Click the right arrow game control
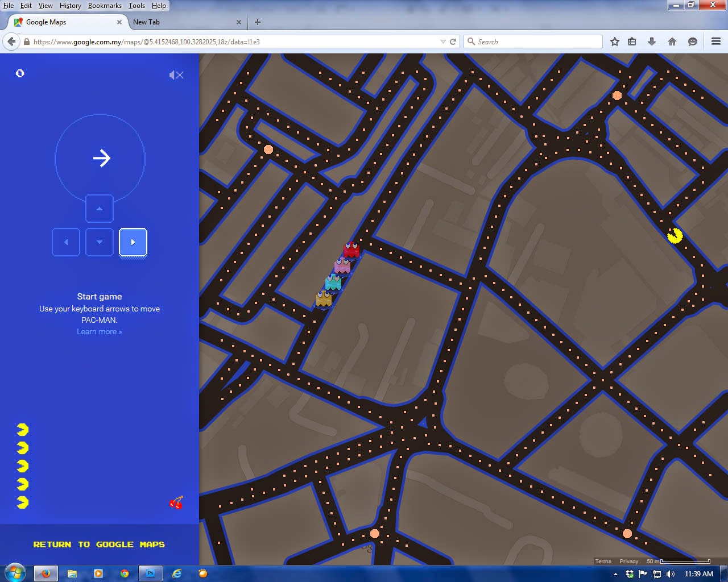 point(133,242)
